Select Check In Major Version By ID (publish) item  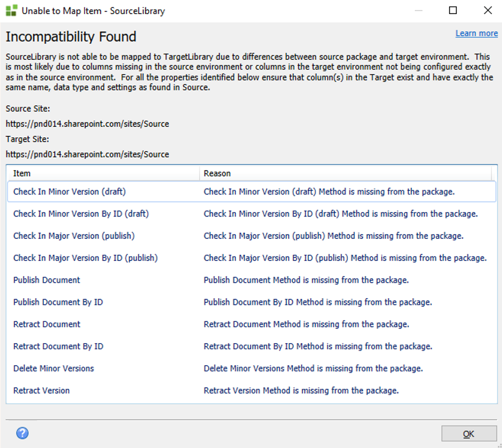[85, 258]
